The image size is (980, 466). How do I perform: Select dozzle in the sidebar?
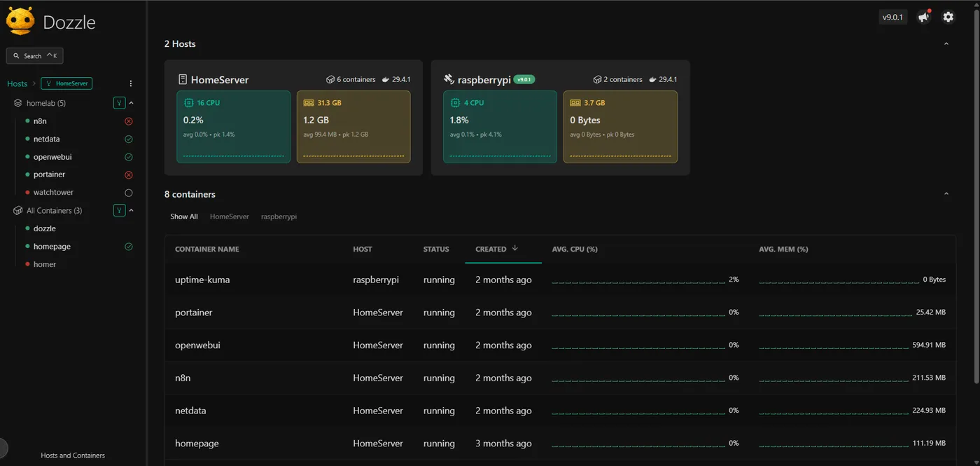tap(44, 228)
